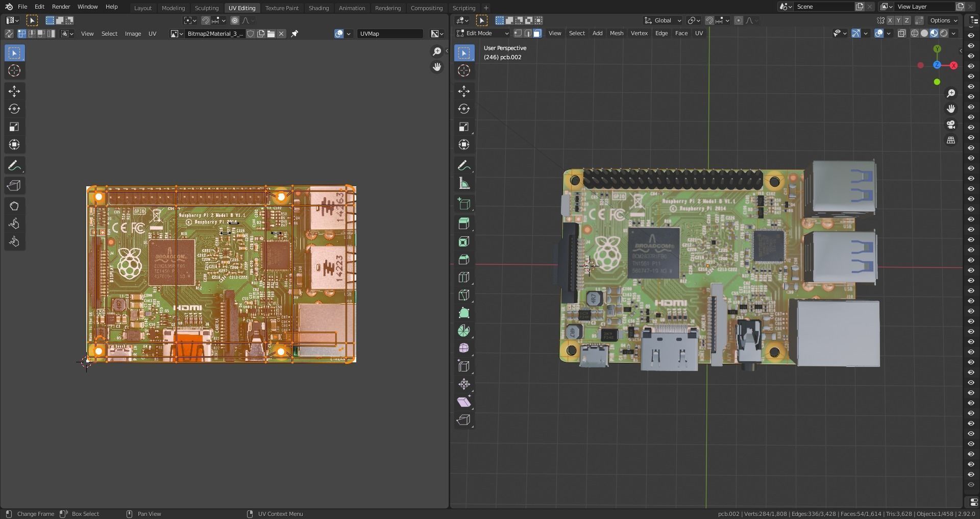This screenshot has width=980, height=519.
Task: Open the Edit Mode dropdown
Action: tap(482, 33)
